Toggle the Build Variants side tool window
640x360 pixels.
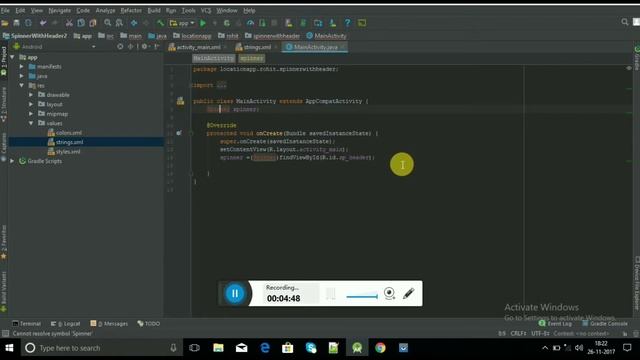pyautogui.click(x=4, y=291)
